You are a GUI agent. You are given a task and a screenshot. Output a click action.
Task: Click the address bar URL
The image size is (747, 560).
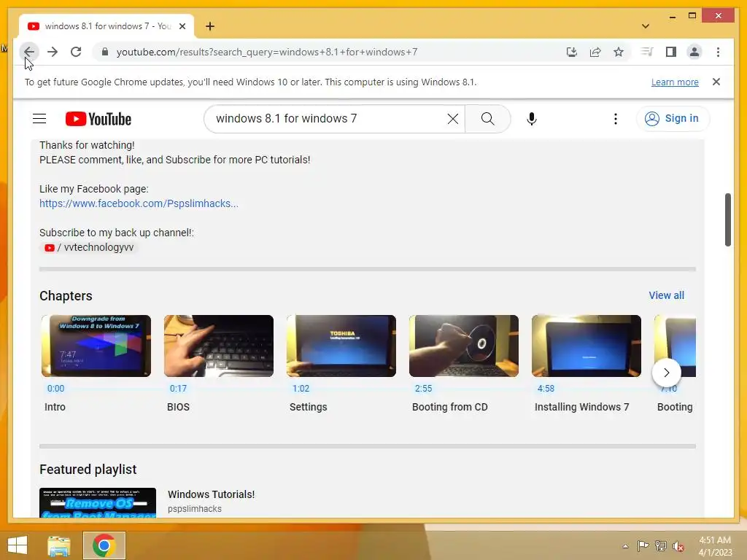click(x=267, y=52)
